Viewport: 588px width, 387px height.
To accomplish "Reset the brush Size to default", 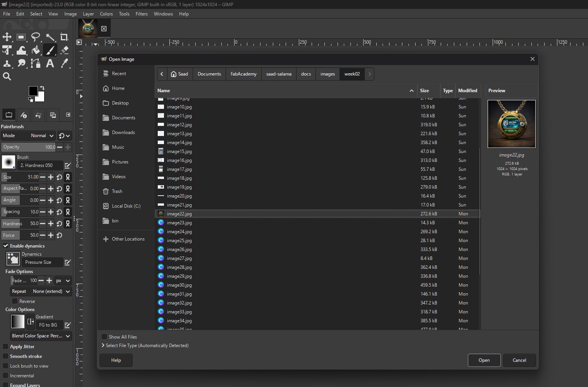I will point(59,177).
